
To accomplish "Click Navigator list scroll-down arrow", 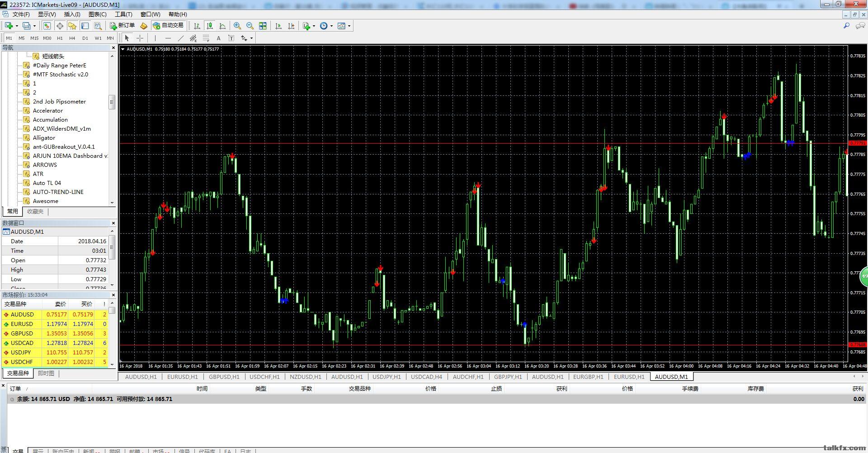I will (112, 203).
